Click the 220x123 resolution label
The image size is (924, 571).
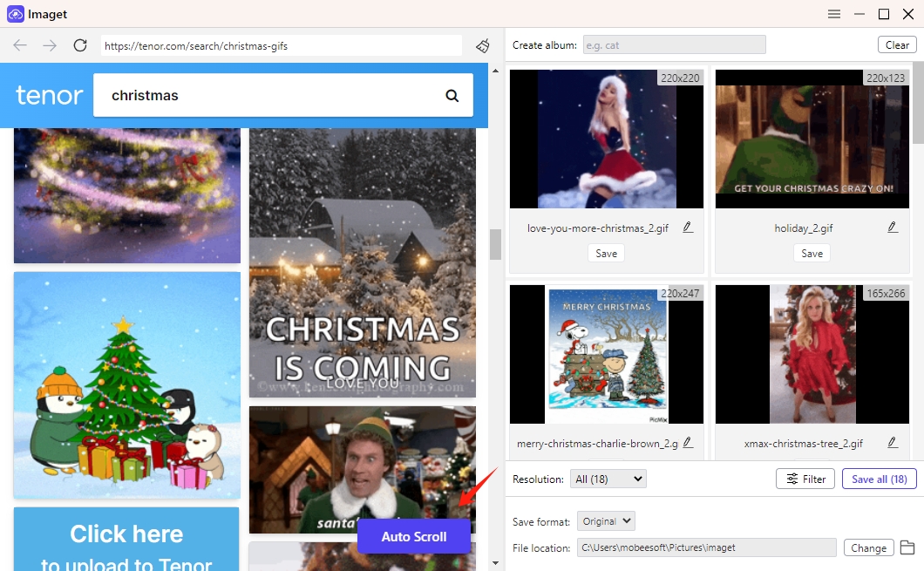tap(885, 78)
